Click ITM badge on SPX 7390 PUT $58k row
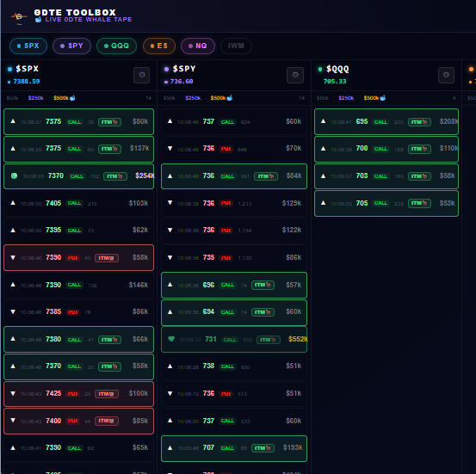Image resolution: width=476 pixels, height=474 pixels. click(x=107, y=258)
